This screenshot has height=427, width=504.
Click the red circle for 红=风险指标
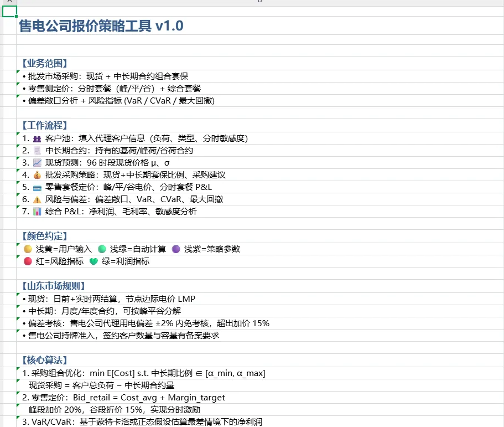coord(28,261)
